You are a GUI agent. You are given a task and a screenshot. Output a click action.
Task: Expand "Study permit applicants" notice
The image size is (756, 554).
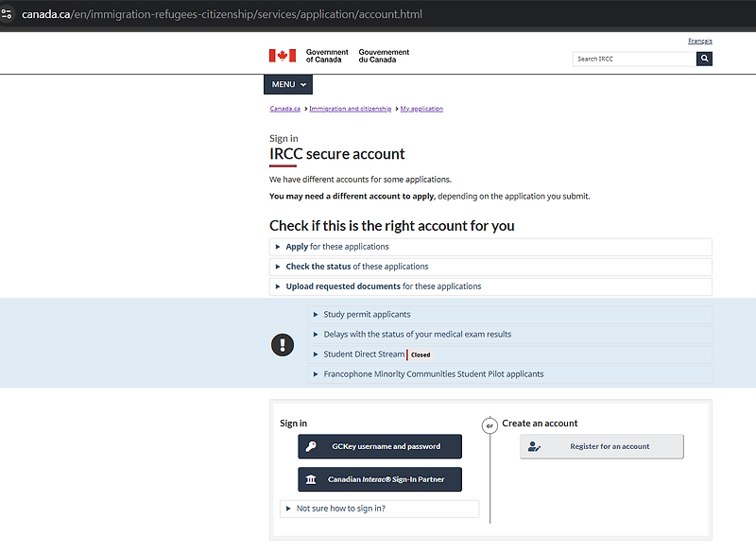509,315
